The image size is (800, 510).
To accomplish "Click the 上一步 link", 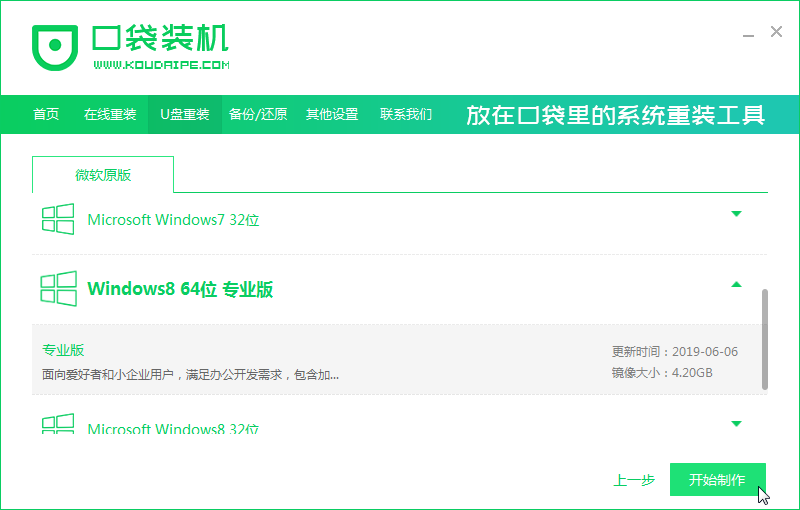I will [x=634, y=480].
